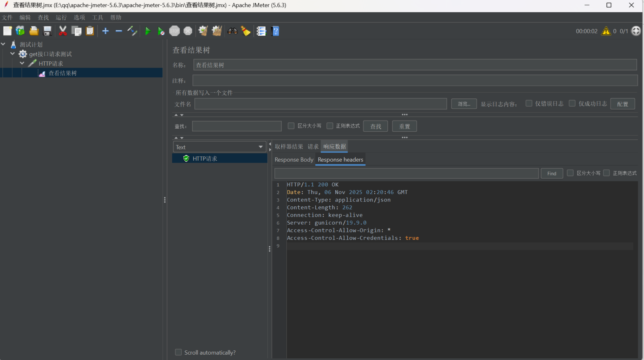Image resolution: width=644 pixels, height=360 pixels.
Task: Tick the 仅成功日志 checkbox
Action: [572, 104]
